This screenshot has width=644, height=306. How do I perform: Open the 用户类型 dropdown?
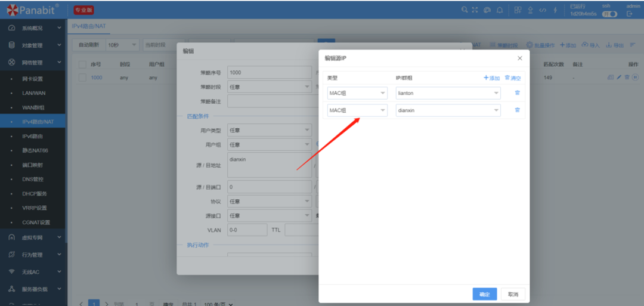coord(270,130)
